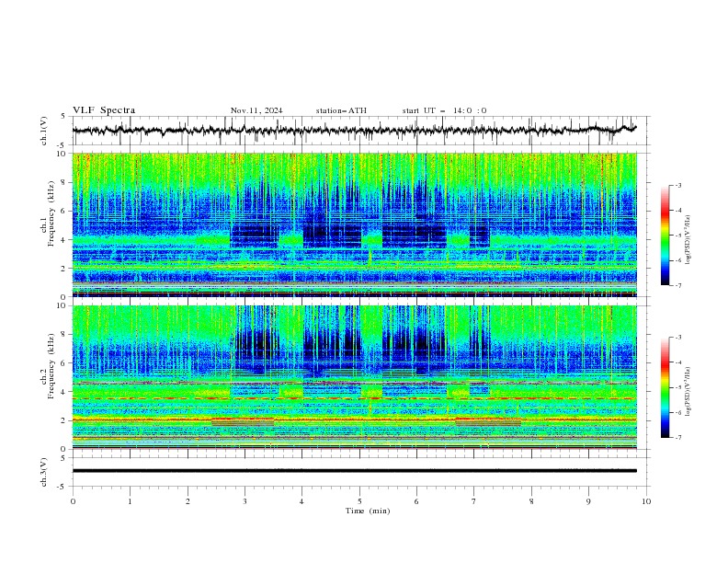Click the "-3" tick on ch.1 color bar

677,185
